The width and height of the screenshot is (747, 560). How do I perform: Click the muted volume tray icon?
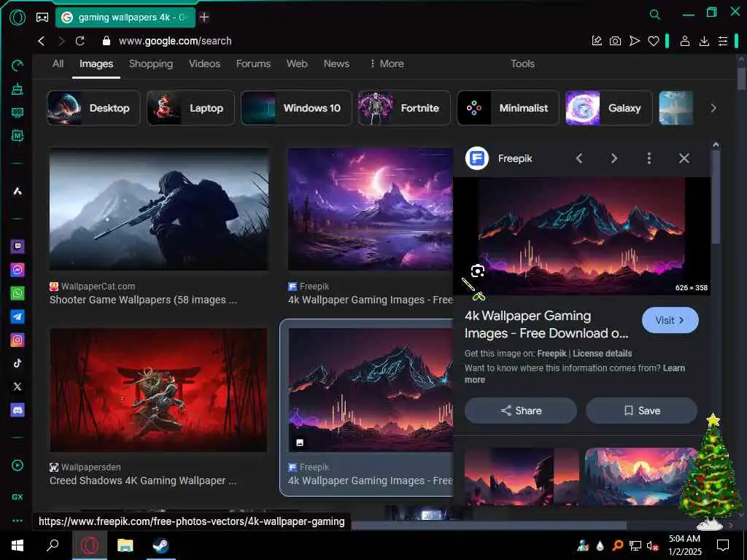[x=652, y=546]
